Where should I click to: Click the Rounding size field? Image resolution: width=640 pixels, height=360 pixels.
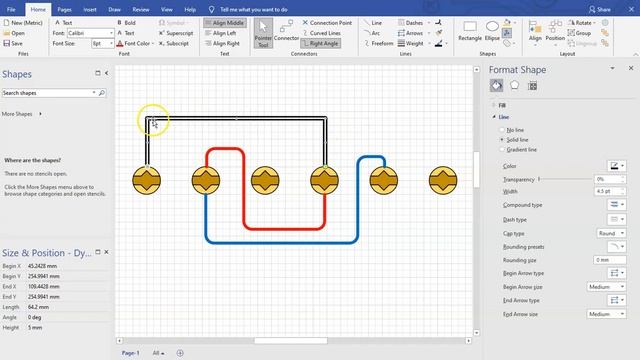pyautogui.click(x=609, y=260)
